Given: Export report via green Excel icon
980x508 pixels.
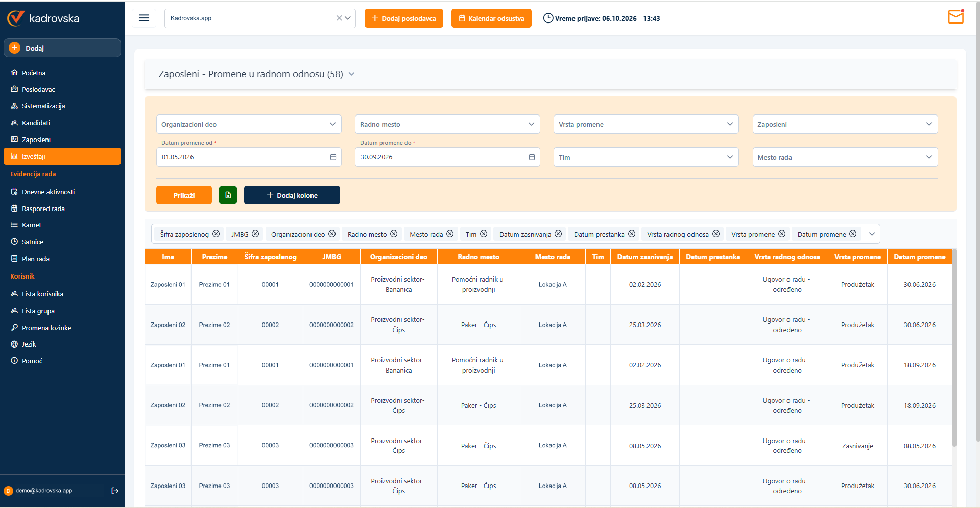Looking at the screenshot, I should (x=228, y=195).
